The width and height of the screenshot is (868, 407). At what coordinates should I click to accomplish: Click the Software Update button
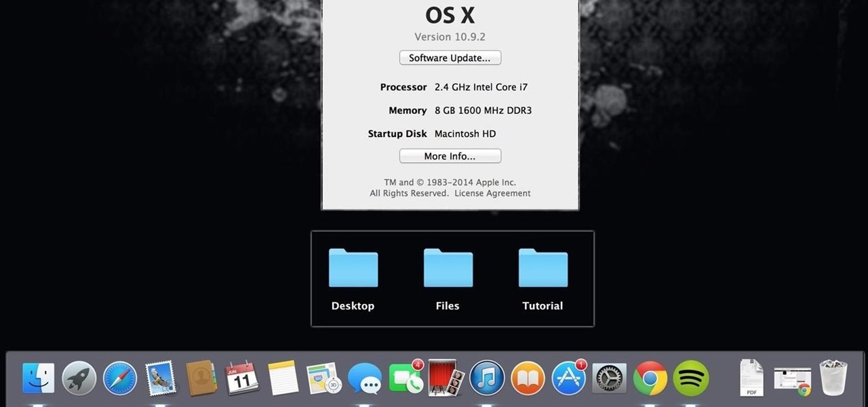pyautogui.click(x=450, y=58)
